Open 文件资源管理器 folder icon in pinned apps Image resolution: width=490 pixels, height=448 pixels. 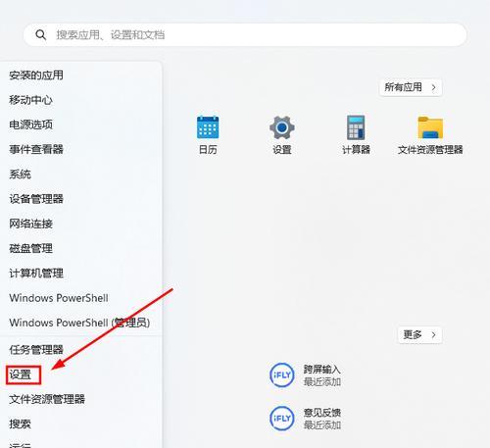pyautogui.click(x=430, y=127)
